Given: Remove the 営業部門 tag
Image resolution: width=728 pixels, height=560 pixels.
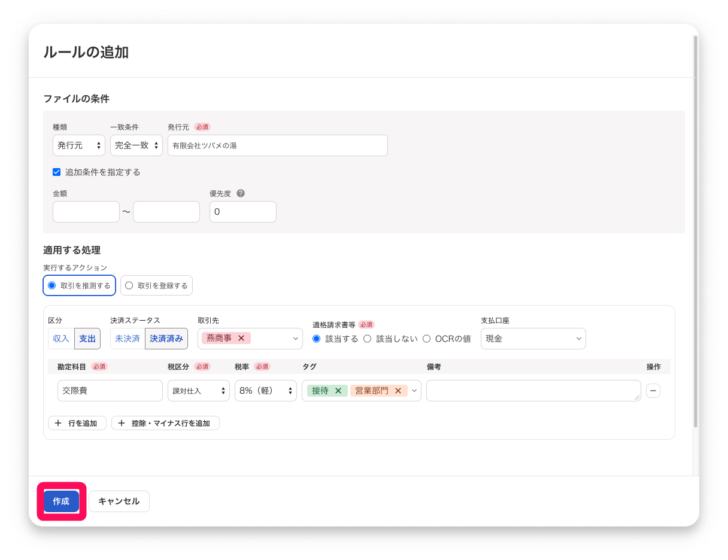Looking at the screenshot, I should 398,391.
